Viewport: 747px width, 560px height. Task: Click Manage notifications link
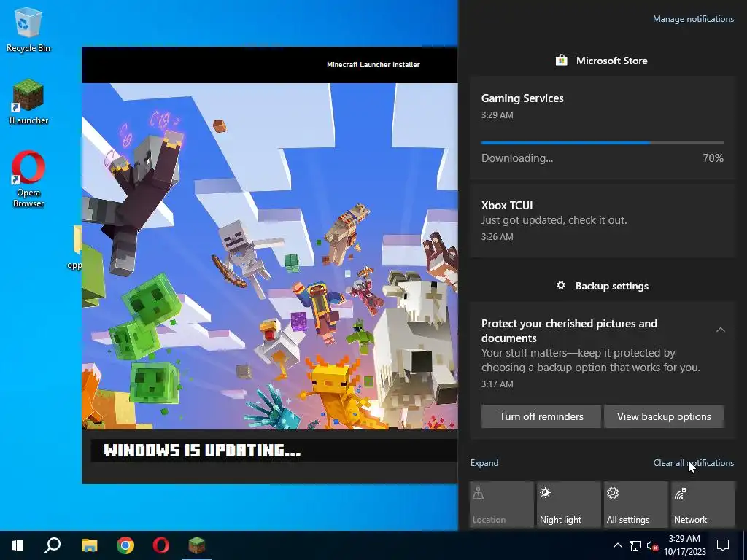[x=693, y=19]
